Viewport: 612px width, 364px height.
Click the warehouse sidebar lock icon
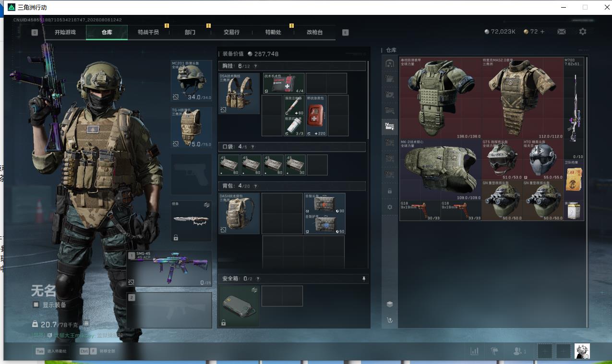(x=390, y=191)
